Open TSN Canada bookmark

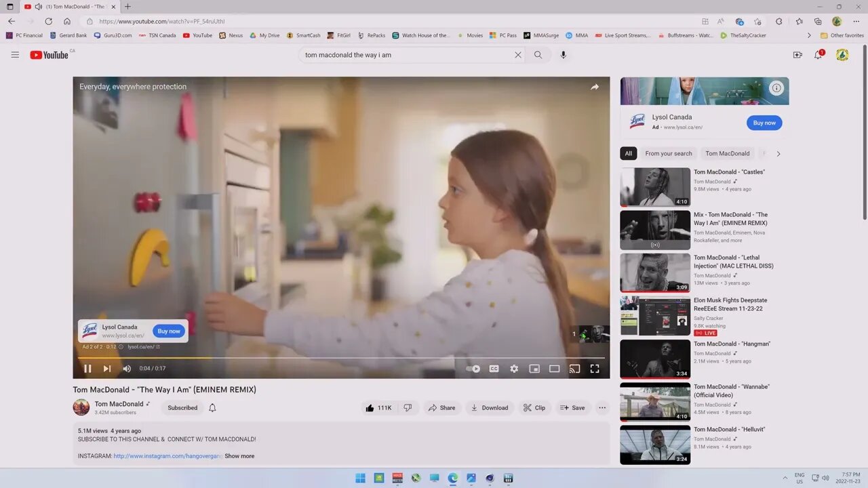[157, 35]
